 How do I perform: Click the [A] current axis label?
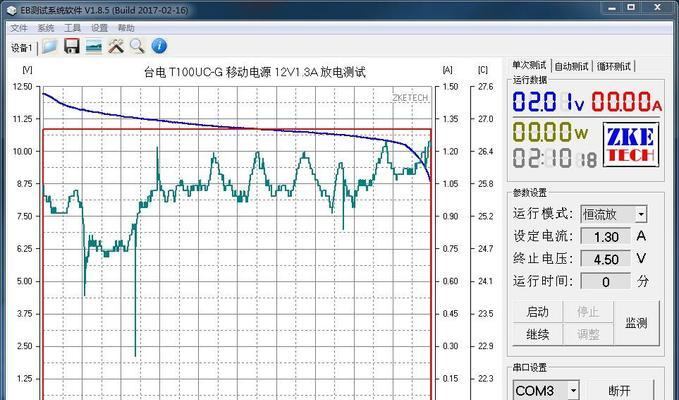(447, 70)
